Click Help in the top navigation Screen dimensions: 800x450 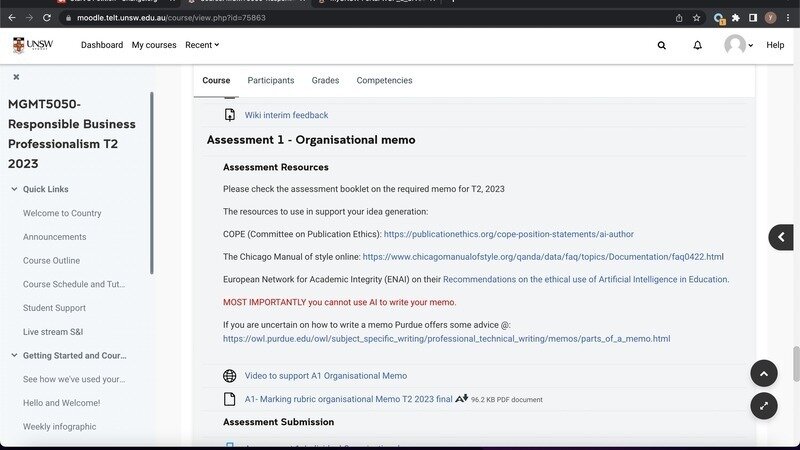(775, 45)
